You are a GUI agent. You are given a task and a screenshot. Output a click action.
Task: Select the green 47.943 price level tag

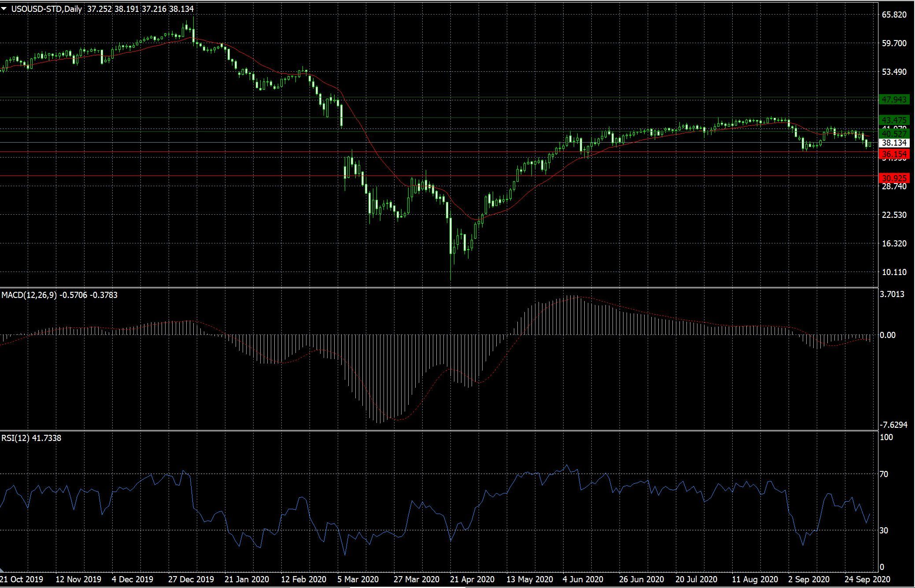(x=894, y=99)
